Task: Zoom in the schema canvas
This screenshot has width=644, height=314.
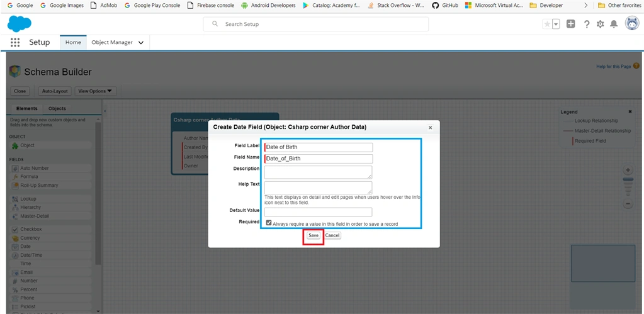Action: (x=628, y=170)
